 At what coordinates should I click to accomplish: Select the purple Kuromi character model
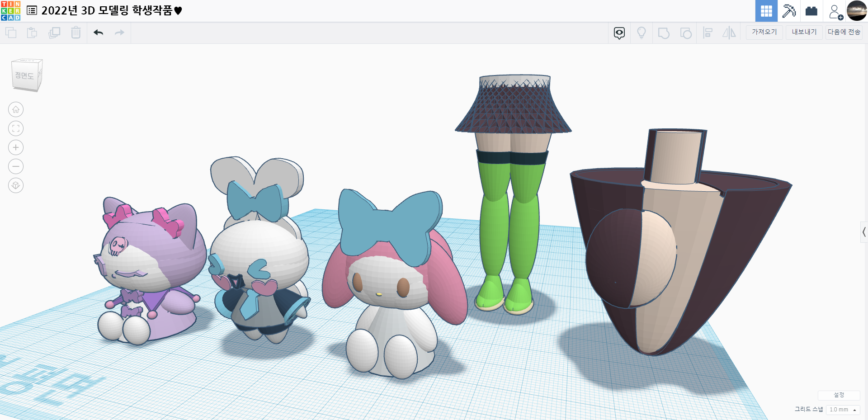pyautogui.click(x=149, y=271)
